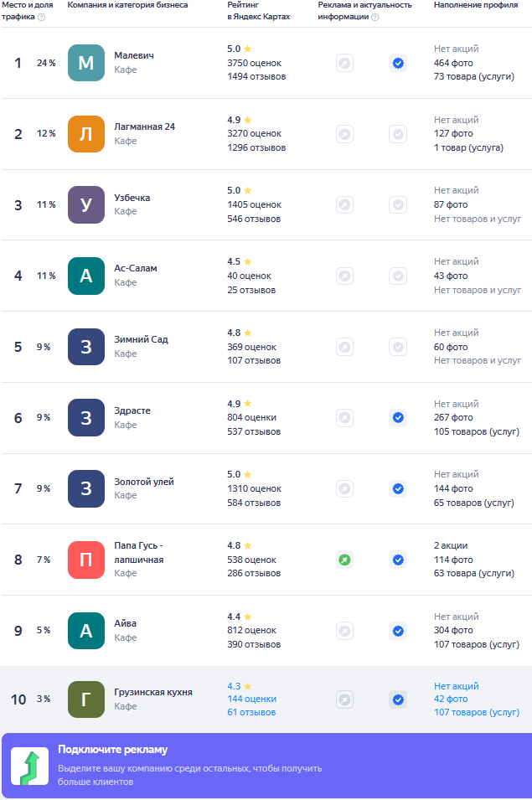This screenshot has height=800, width=532.
Task: Click the Подключите рекламу banner
Action: pos(266,766)
